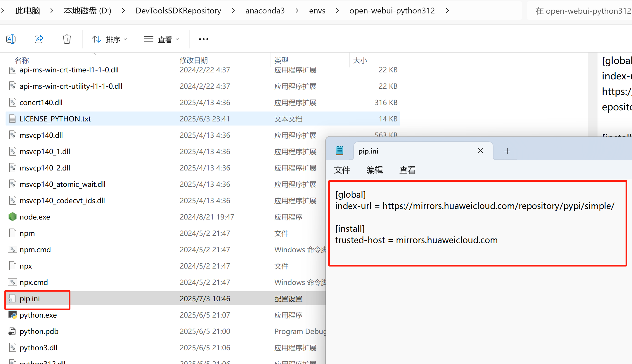The image size is (632, 364).
Task: Click the Notepad app icon
Action: (x=340, y=151)
